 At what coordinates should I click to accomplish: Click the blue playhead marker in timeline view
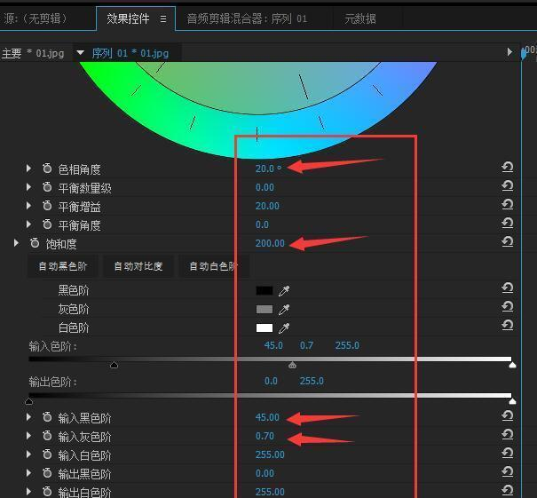[524, 53]
